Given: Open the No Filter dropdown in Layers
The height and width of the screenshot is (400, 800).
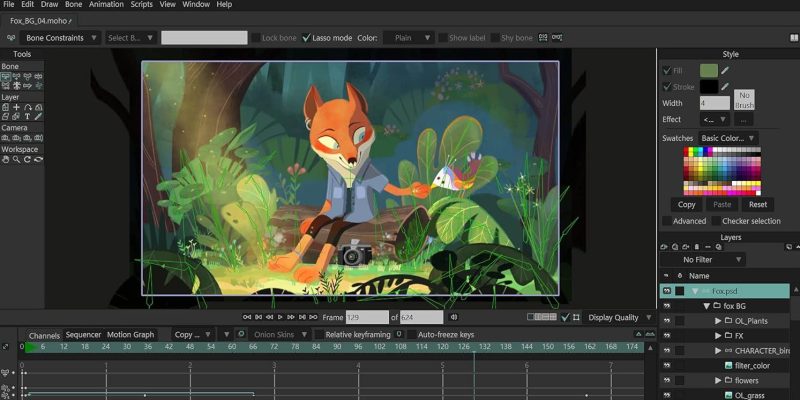Looking at the screenshot, I should tap(703, 260).
